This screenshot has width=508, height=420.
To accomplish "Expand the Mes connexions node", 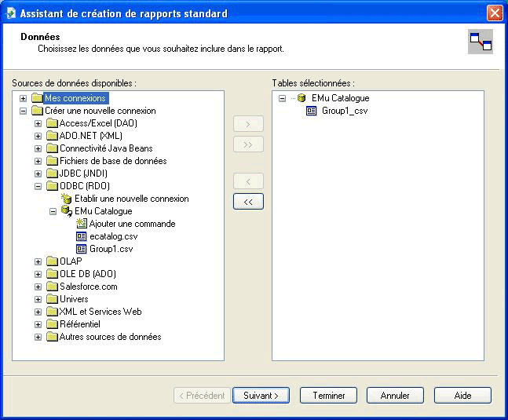I will [24, 98].
